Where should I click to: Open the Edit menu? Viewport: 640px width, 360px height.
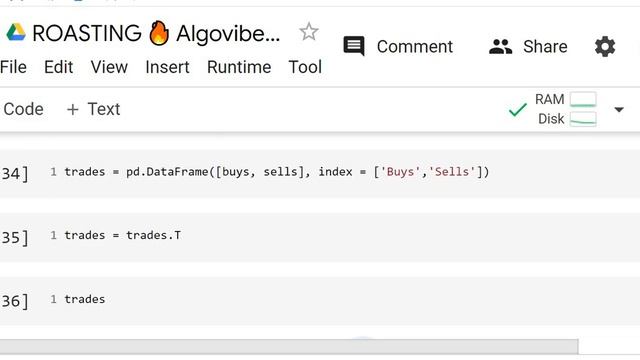[x=58, y=67]
